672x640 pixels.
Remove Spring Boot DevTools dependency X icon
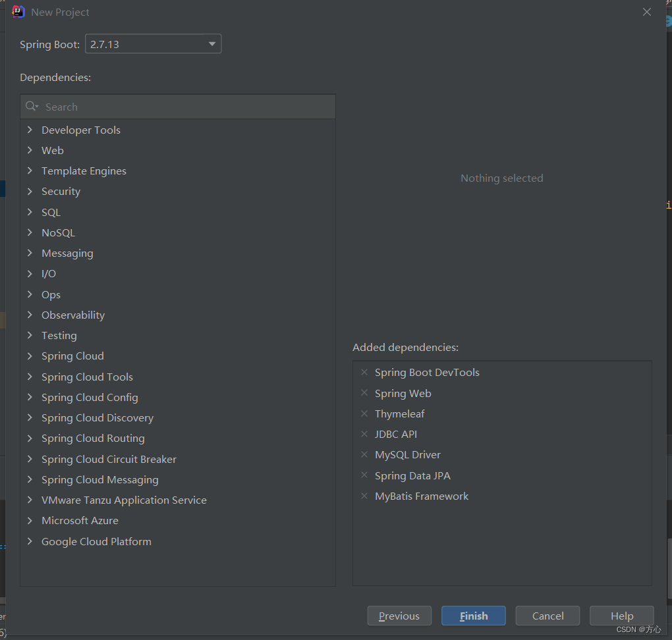click(364, 372)
